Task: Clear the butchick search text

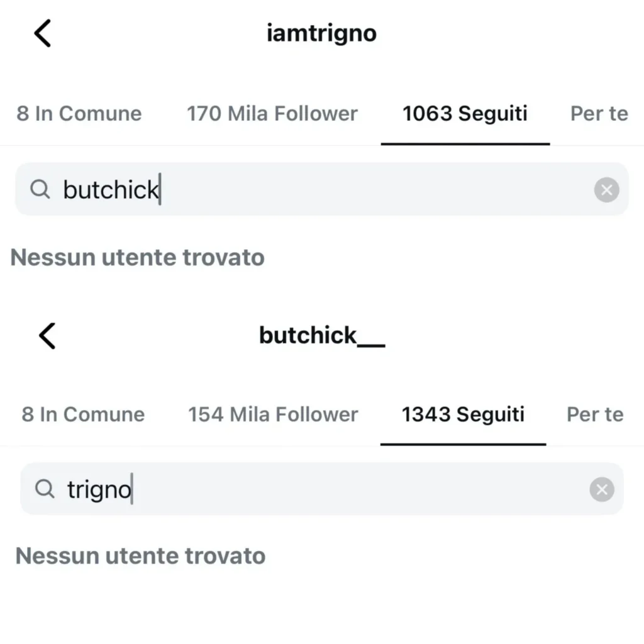Action: tap(606, 190)
